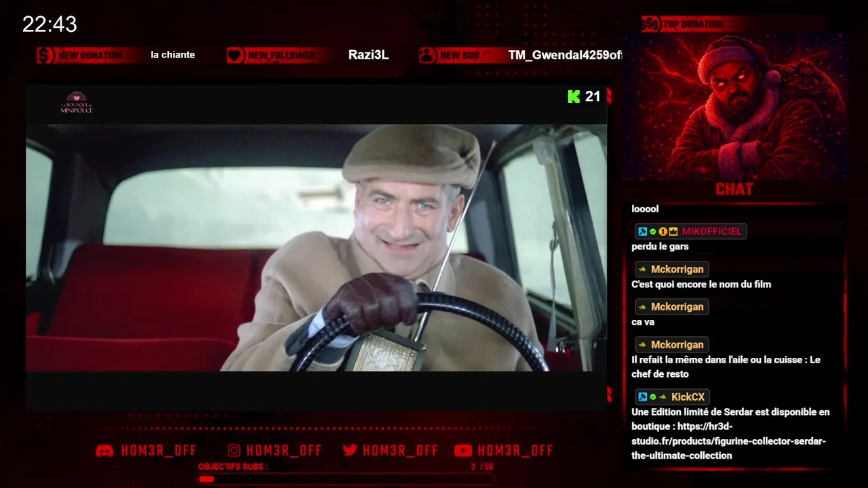The height and width of the screenshot is (488, 868).
Task: Click the HOM3R_OFF Twitter handle text
Action: point(400,451)
